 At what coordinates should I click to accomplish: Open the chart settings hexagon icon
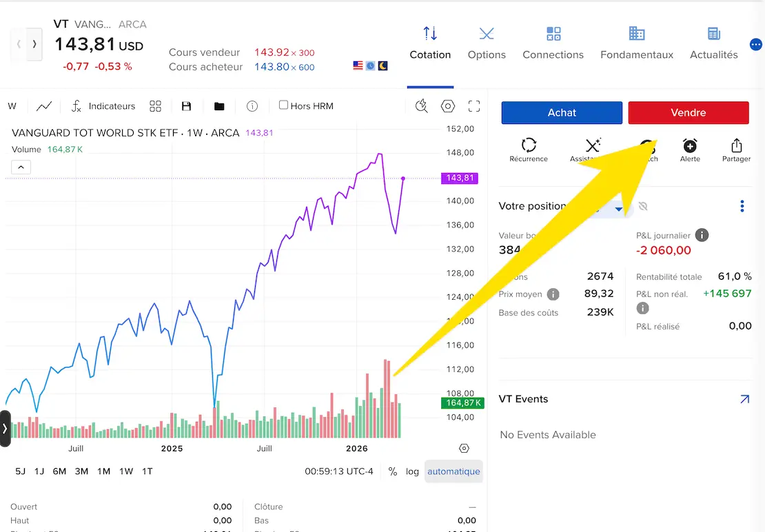[448, 106]
